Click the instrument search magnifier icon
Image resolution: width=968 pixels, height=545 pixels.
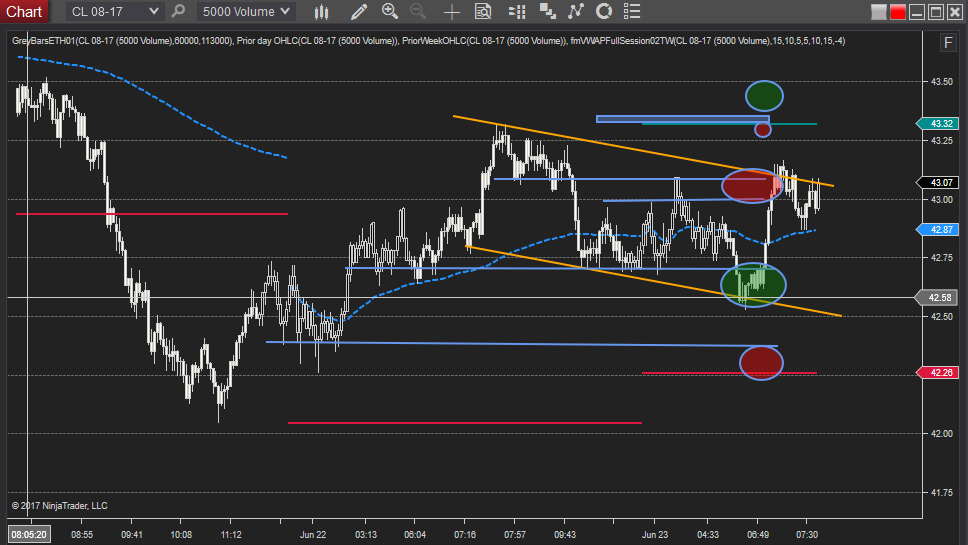click(178, 11)
